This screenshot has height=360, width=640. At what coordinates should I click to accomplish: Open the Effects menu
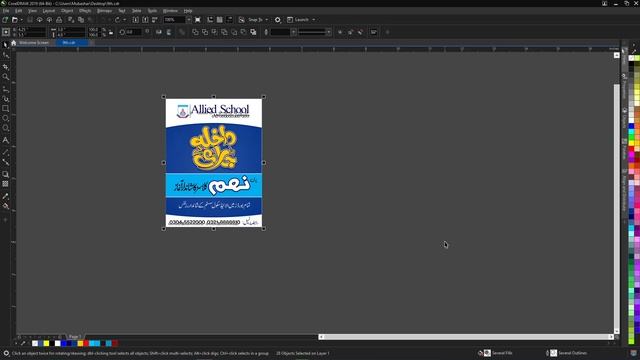pos(85,11)
